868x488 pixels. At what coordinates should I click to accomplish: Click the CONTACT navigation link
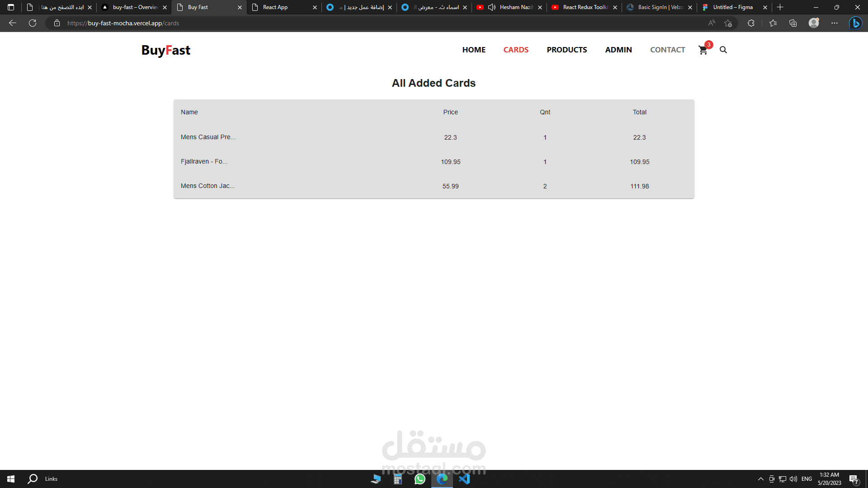667,50
